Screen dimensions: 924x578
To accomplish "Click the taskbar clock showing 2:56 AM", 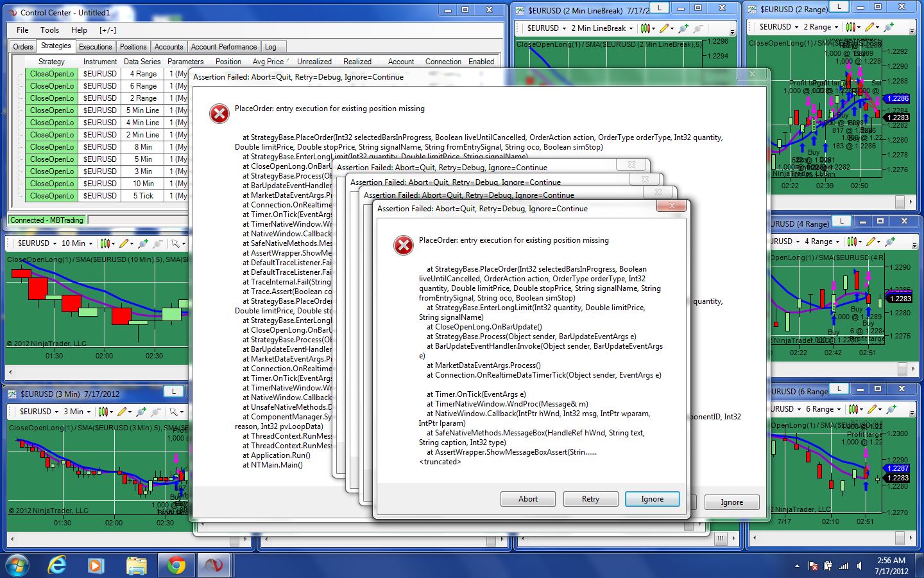I will click(891, 566).
